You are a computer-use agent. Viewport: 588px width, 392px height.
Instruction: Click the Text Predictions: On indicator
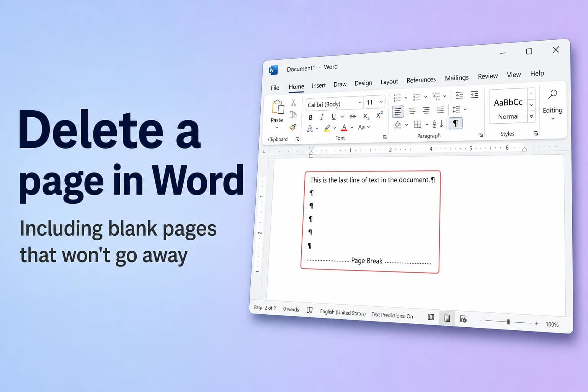pyautogui.click(x=392, y=315)
